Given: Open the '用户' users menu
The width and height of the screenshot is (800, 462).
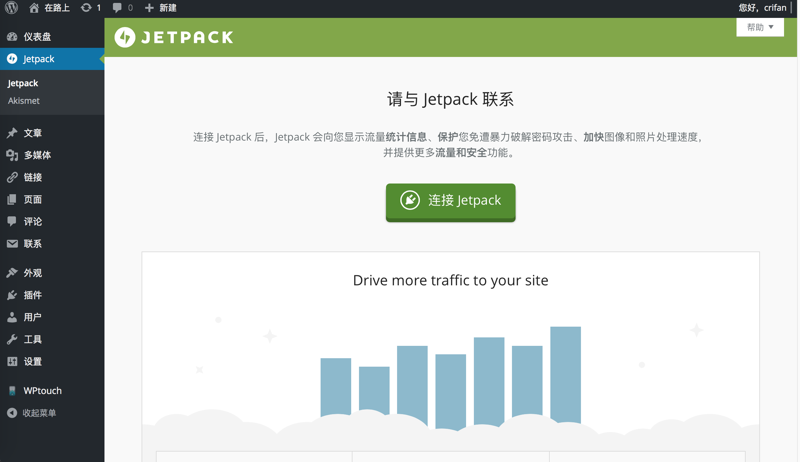Looking at the screenshot, I should [52, 317].
